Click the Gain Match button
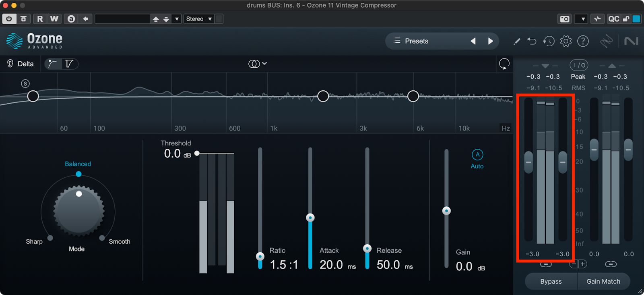Screen dimensions: 644x295 point(603,281)
